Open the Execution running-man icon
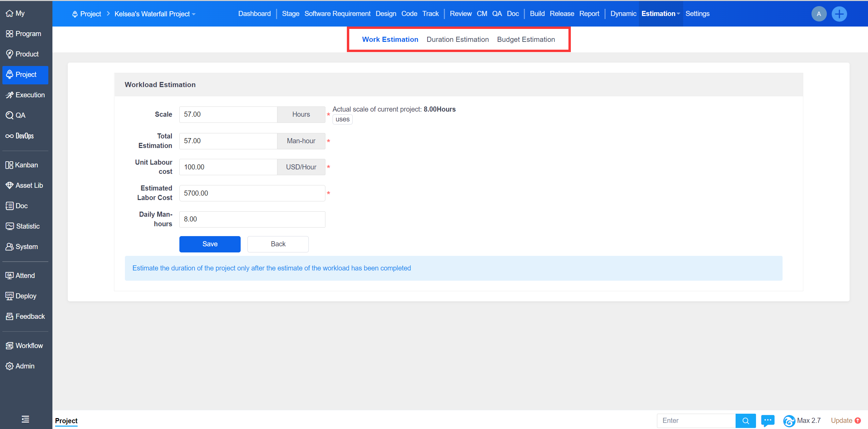868x429 pixels. coord(9,95)
